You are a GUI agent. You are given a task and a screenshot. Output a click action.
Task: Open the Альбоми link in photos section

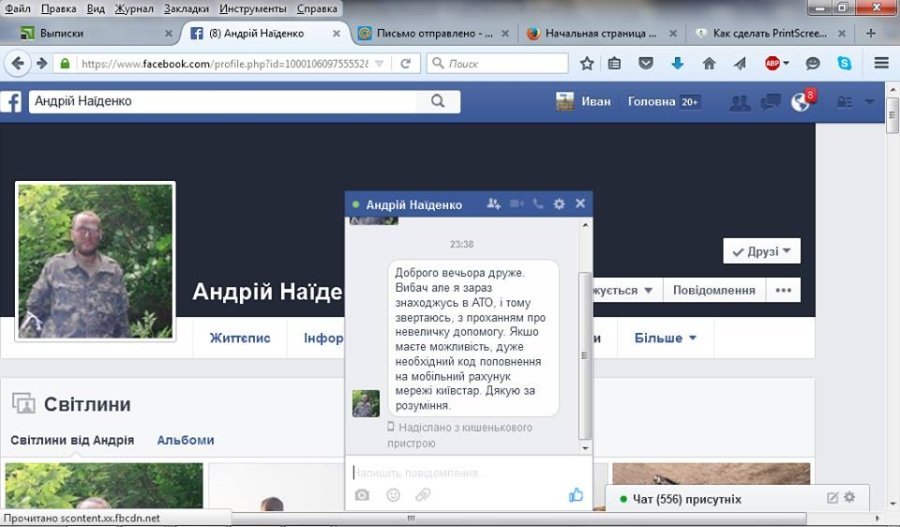click(185, 440)
